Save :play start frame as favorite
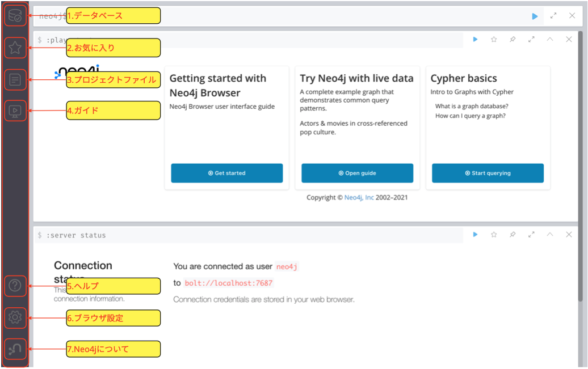The image size is (588, 369). tap(494, 40)
